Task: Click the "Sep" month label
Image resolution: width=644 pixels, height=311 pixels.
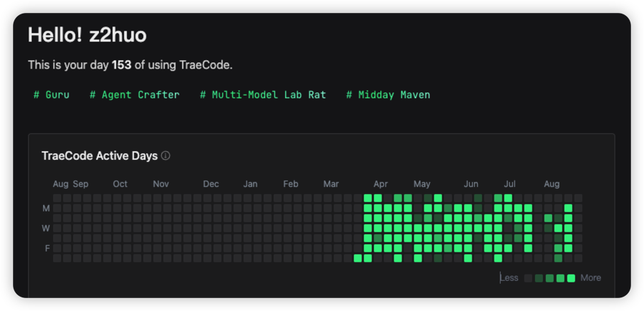Action: 80,184
